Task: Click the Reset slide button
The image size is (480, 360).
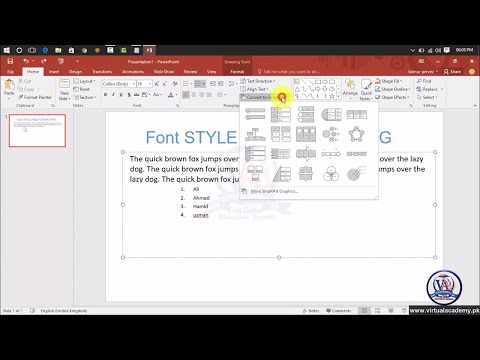Action: (x=82, y=89)
